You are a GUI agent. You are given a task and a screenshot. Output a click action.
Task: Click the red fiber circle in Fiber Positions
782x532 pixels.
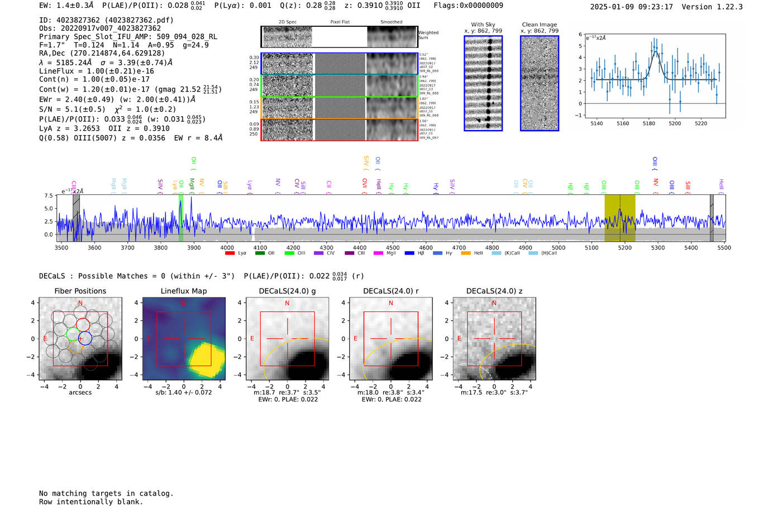coord(83,324)
